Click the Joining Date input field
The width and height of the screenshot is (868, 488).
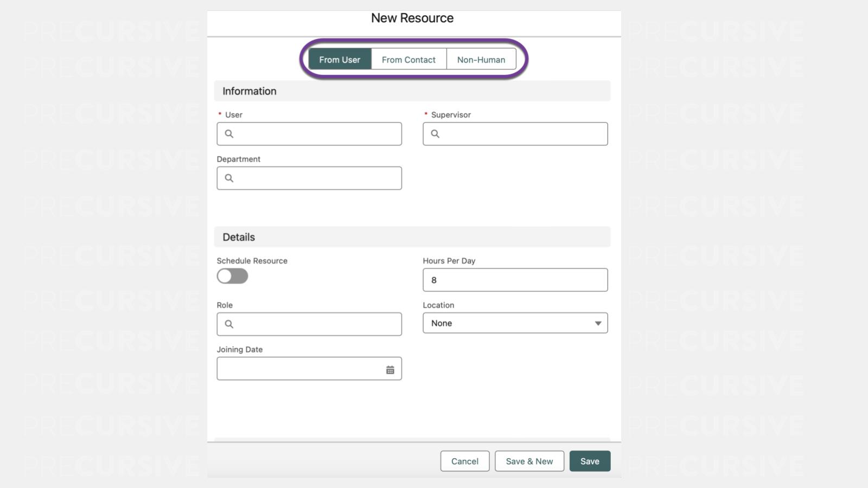(309, 369)
